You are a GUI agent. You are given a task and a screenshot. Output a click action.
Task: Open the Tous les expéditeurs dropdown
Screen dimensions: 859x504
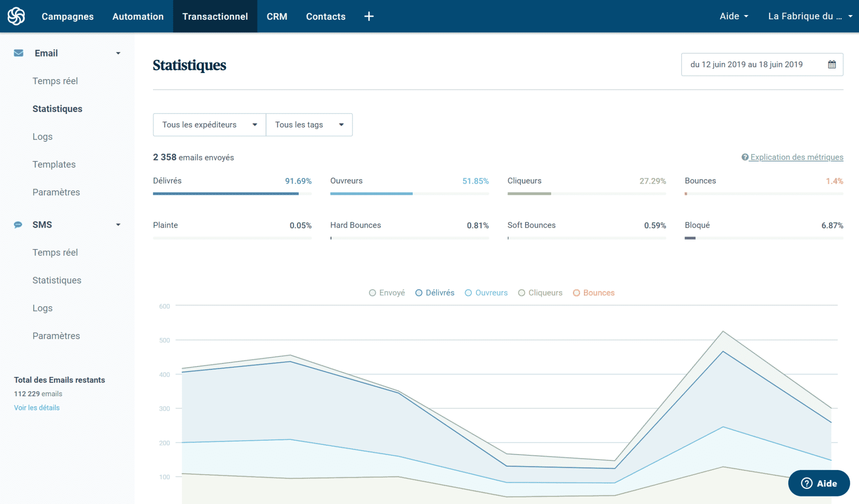tap(209, 125)
